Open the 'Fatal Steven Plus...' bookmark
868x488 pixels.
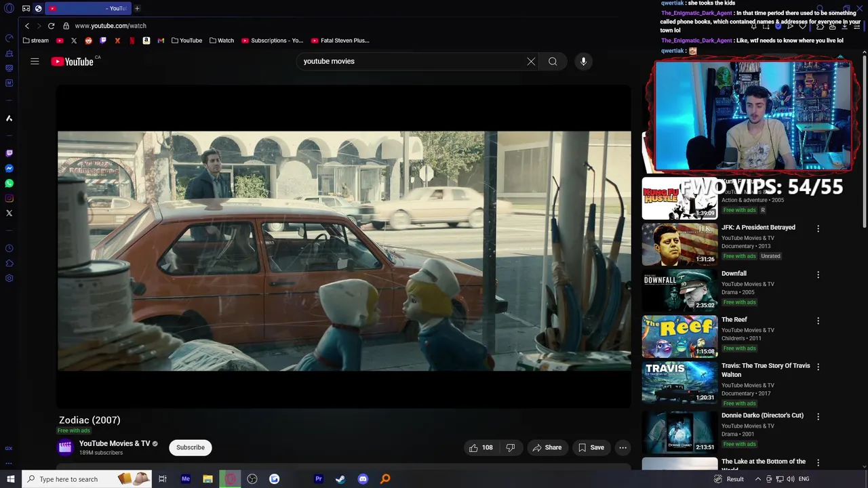[340, 41]
